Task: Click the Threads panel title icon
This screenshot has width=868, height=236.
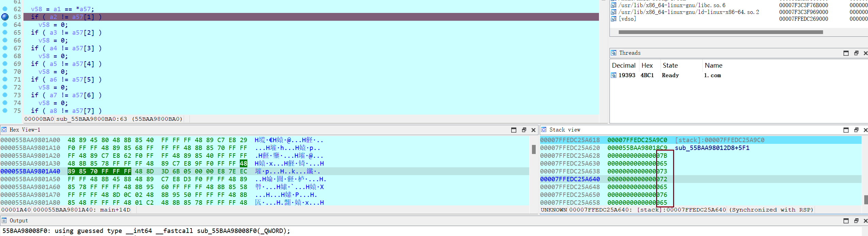Action: click(x=614, y=53)
